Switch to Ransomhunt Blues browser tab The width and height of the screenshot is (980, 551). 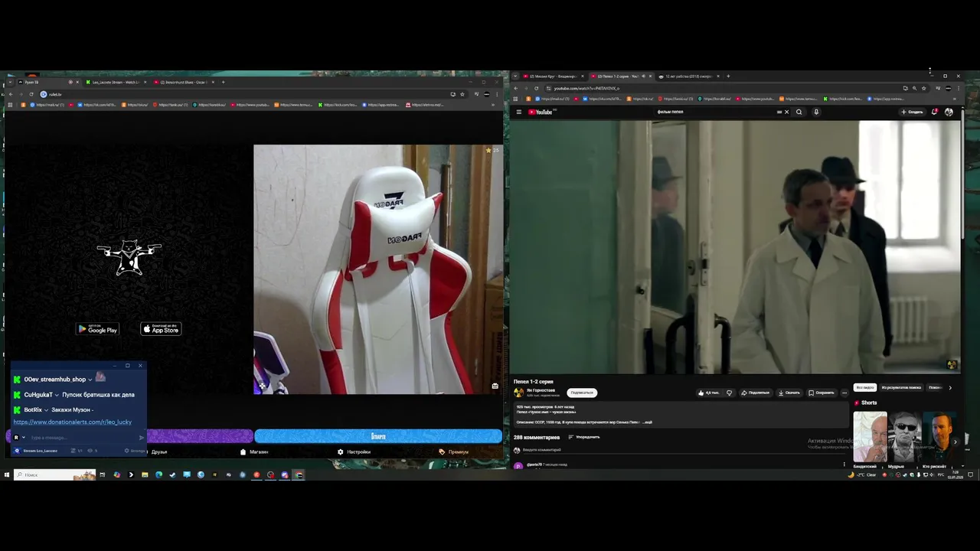(x=184, y=82)
